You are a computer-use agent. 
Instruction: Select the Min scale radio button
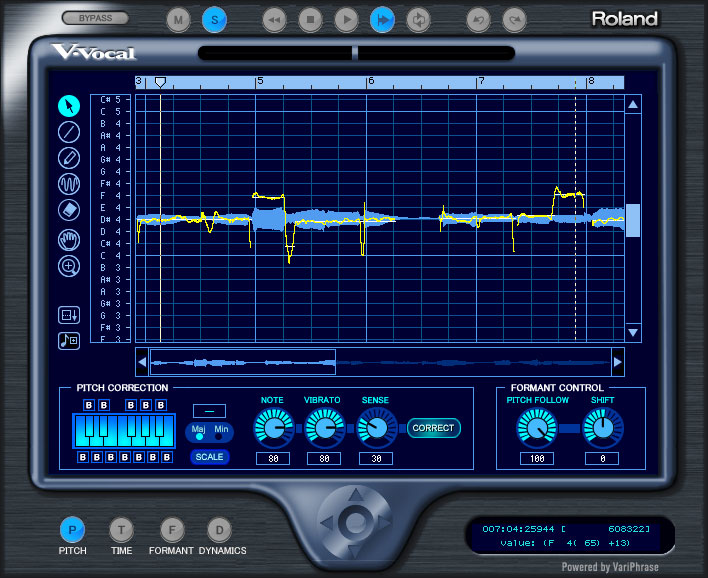tap(219, 437)
